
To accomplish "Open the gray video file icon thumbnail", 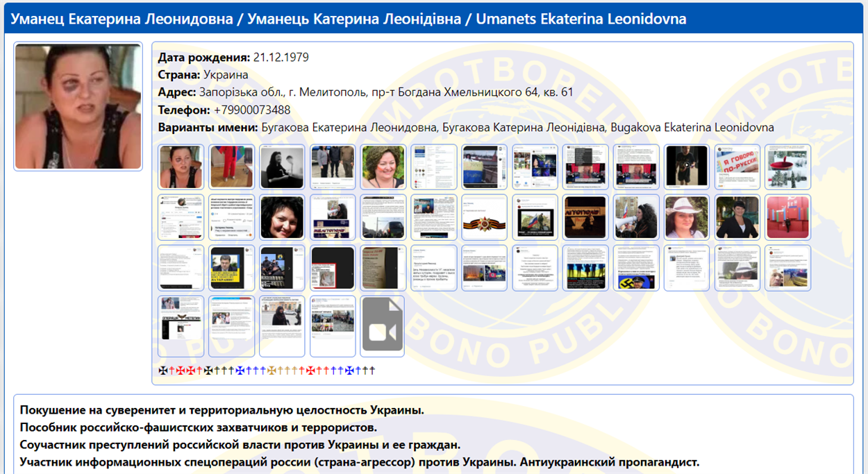I will point(383,326).
